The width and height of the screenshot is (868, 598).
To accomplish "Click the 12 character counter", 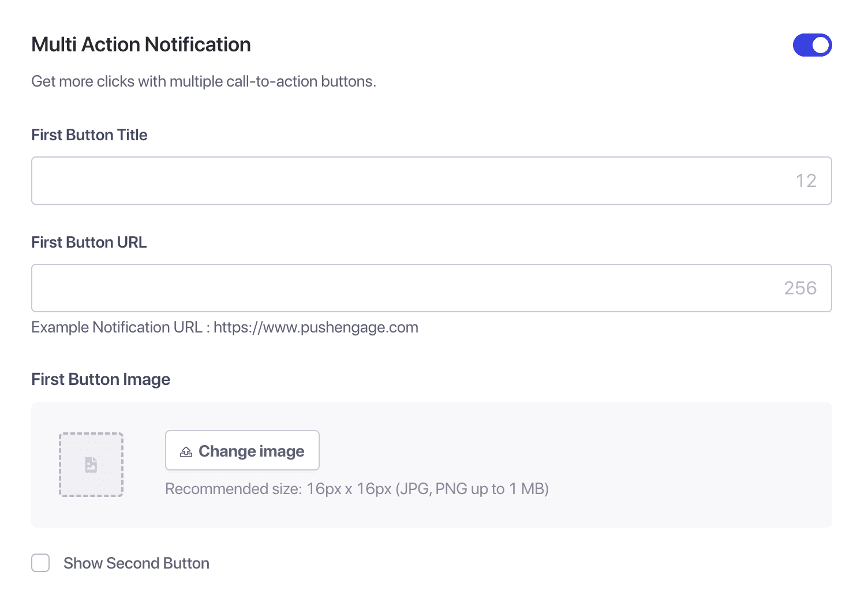I will pos(806,181).
